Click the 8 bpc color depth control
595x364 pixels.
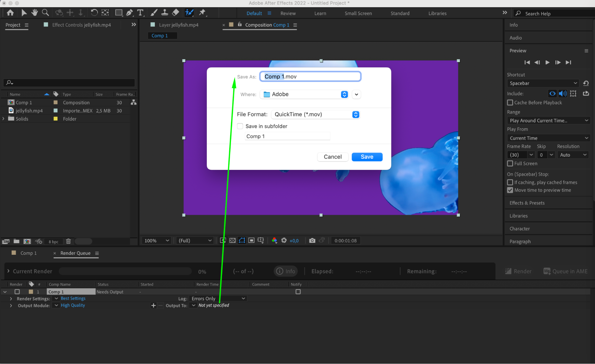pos(54,242)
